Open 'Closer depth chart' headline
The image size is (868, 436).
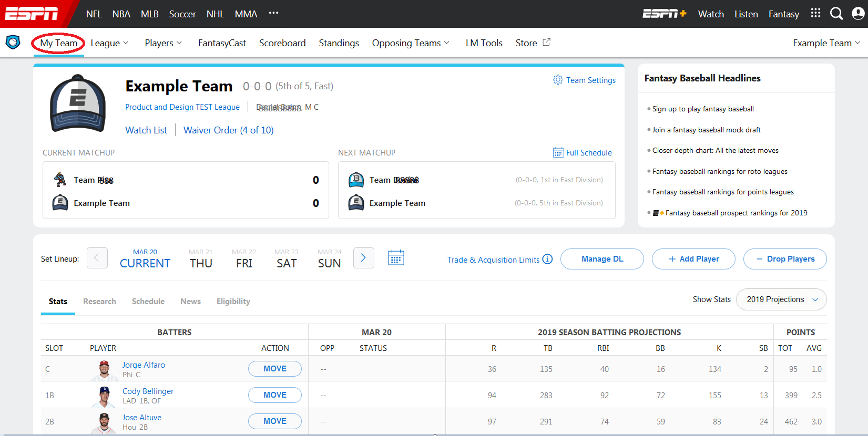click(716, 151)
